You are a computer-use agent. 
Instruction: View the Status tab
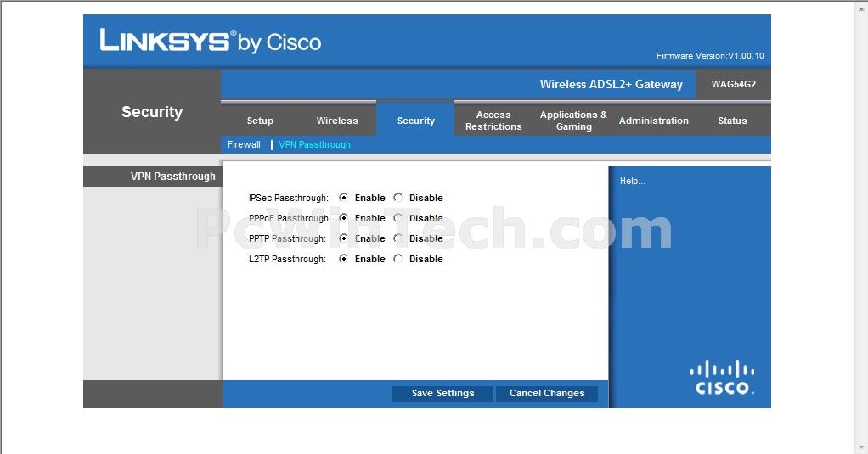(x=732, y=121)
